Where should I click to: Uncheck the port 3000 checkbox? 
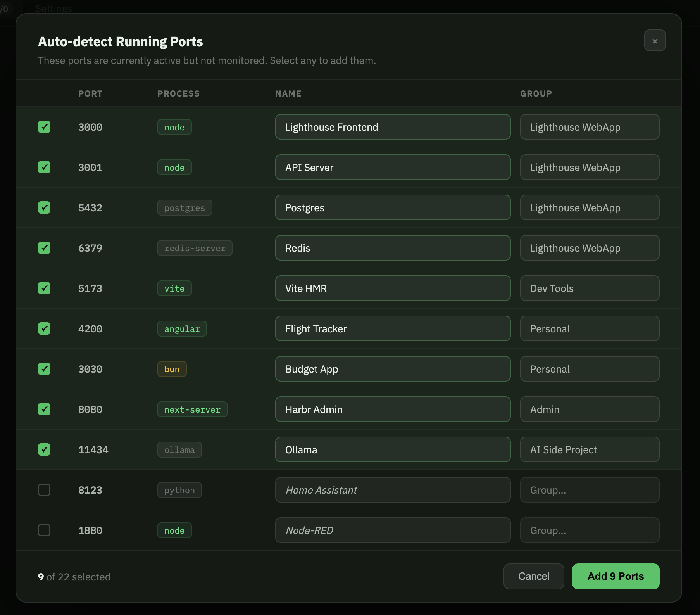[44, 127]
